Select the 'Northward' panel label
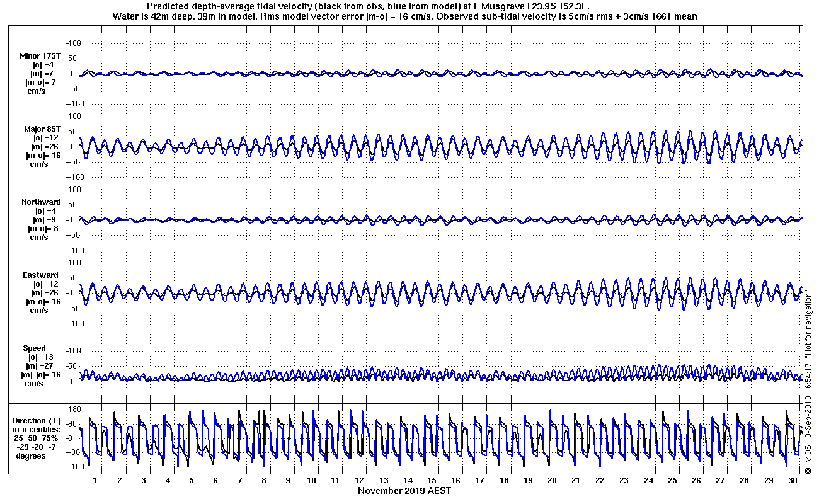 [41, 202]
